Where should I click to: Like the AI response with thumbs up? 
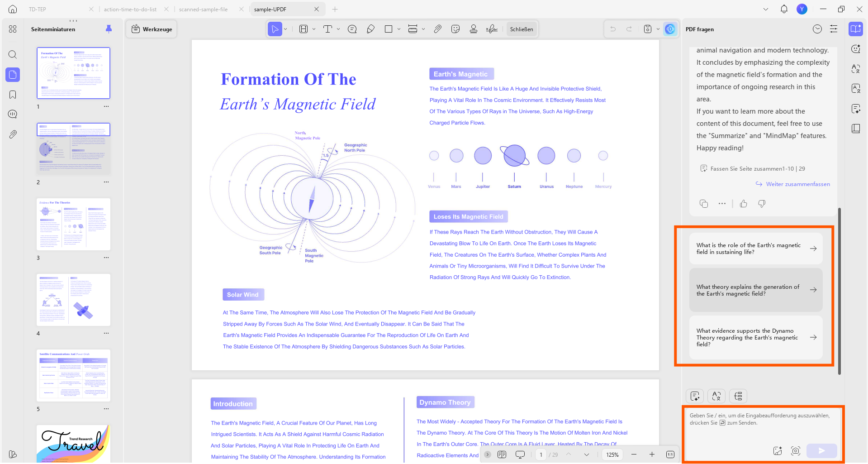tap(744, 204)
